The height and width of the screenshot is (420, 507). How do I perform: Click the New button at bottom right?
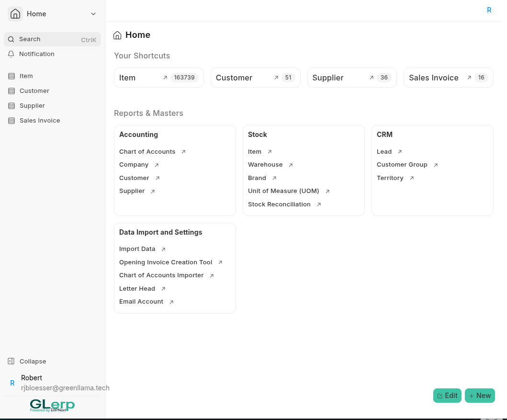[480, 396]
